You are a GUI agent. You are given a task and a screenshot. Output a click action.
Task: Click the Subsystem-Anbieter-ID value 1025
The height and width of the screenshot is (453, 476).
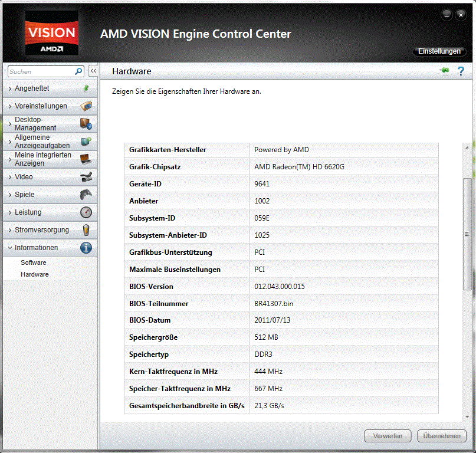click(x=262, y=235)
